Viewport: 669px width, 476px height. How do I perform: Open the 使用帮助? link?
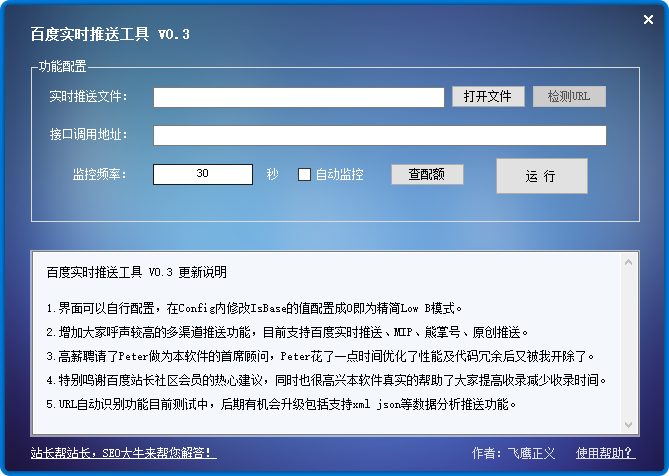pyautogui.click(x=605, y=453)
